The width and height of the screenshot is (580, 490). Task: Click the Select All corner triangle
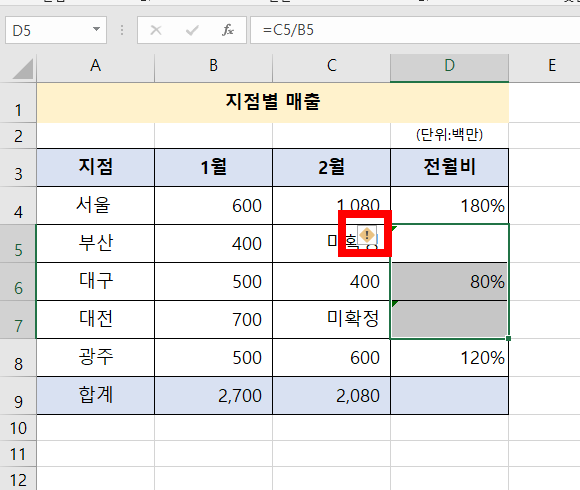pos(22,69)
